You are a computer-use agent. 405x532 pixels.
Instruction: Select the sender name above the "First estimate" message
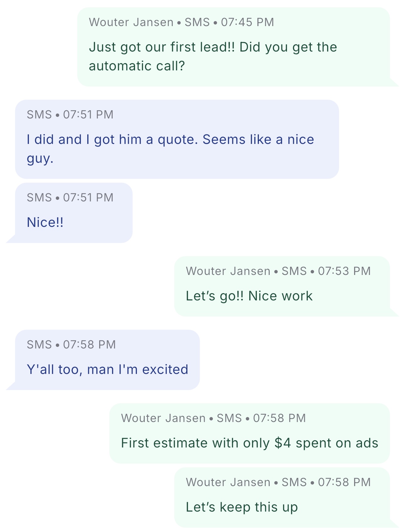163,418
